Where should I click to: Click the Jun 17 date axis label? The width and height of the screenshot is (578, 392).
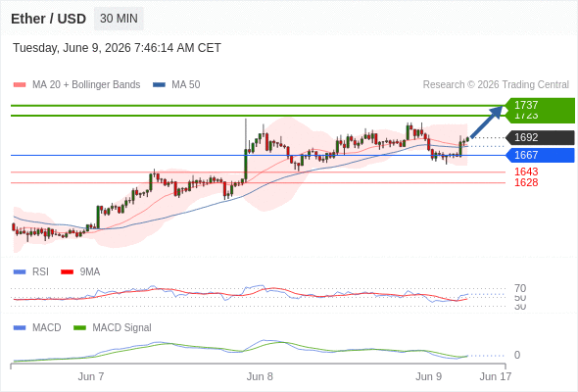pyautogui.click(x=496, y=376)
